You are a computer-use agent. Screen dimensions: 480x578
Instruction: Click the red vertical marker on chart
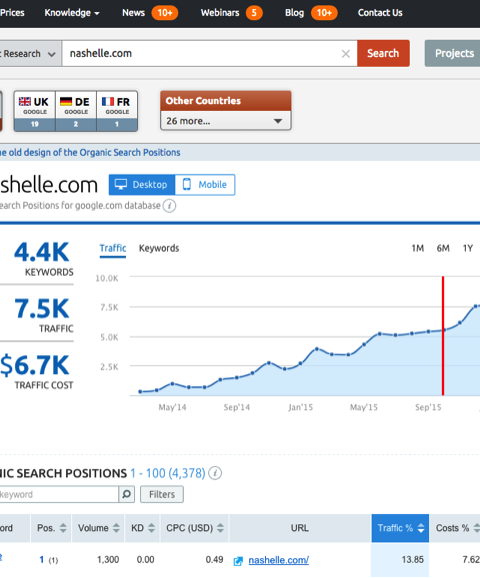point(443,335)
